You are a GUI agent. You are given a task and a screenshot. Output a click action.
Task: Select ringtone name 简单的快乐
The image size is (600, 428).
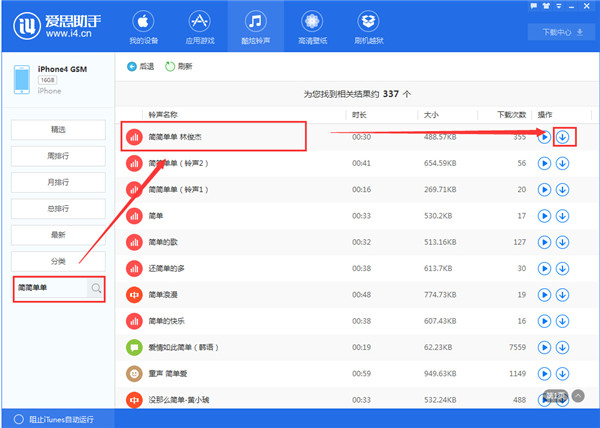point(166,321)
